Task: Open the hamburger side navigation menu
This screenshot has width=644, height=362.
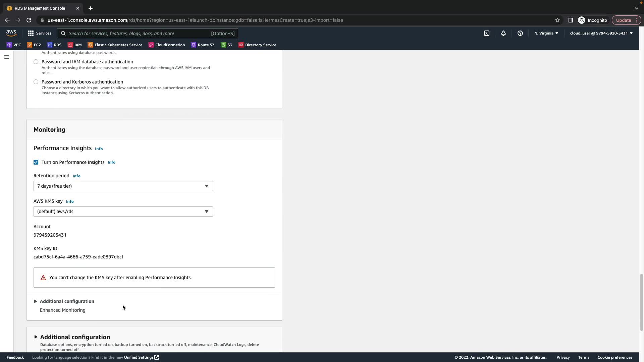Action: (7, 57)
